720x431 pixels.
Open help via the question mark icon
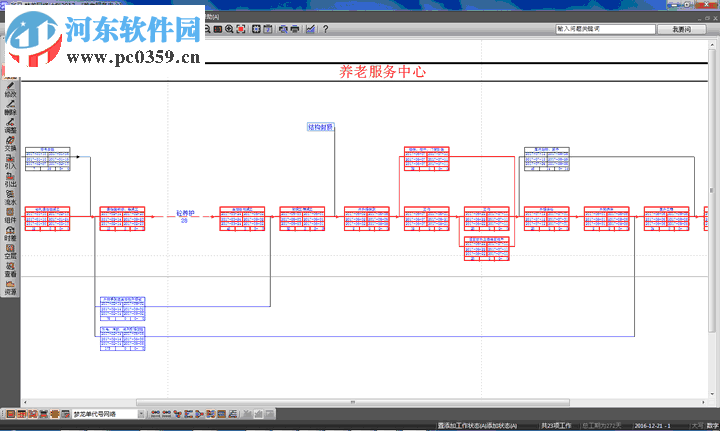(x=326, y=29)
